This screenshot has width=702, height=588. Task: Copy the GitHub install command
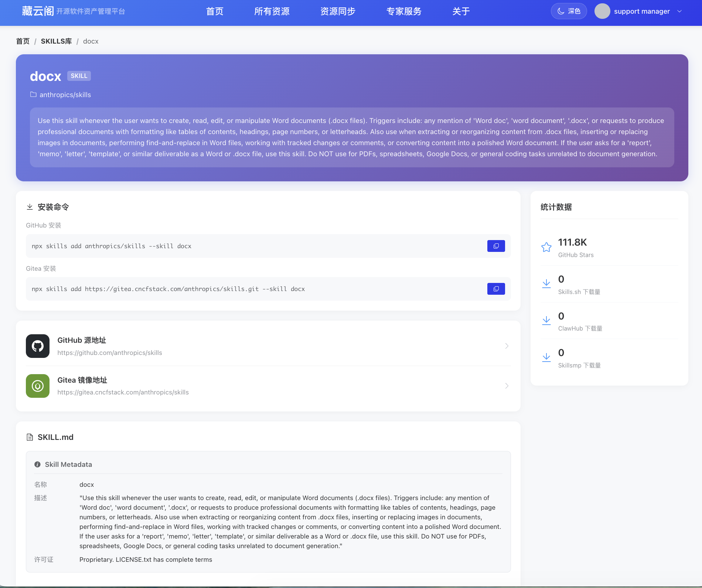[x=496, y=246]
